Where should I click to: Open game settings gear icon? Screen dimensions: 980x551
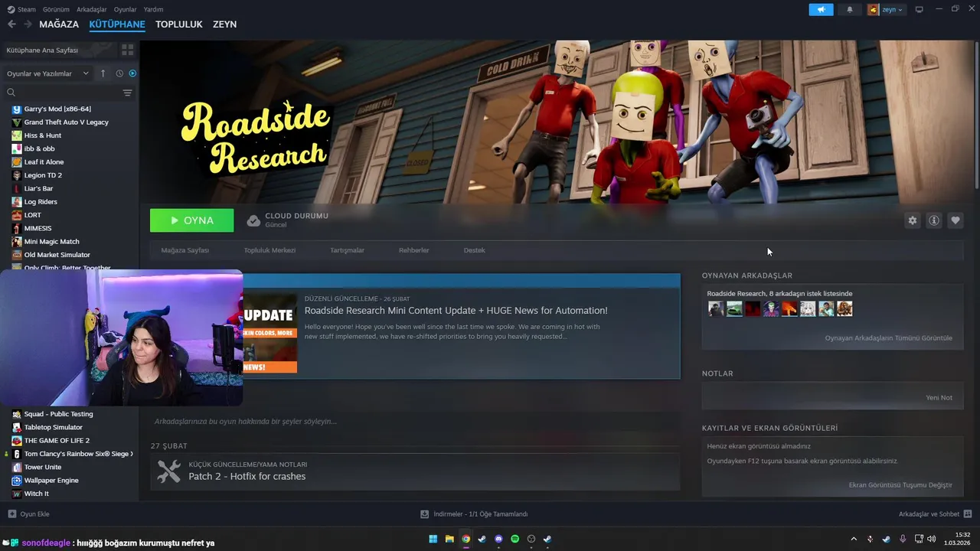coord(912,220)
